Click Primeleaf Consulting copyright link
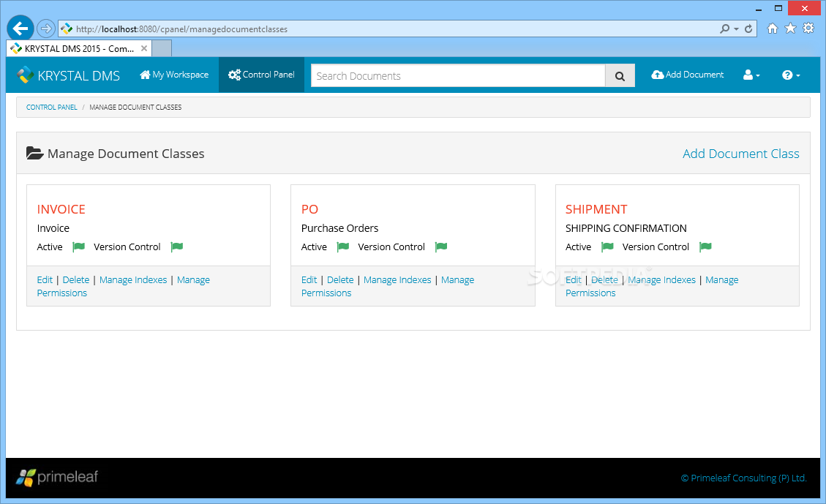The width and height of the screenshot is (826, 504). click(744, 478)
